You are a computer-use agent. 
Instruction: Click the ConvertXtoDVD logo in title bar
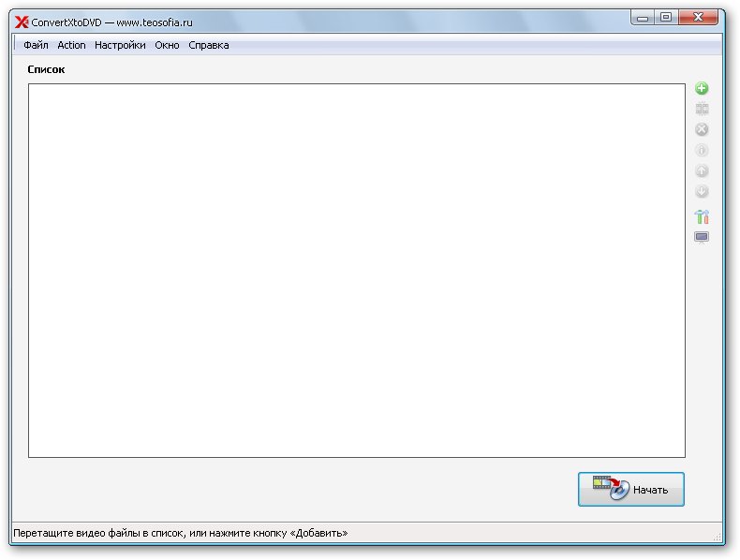(22, 22)
